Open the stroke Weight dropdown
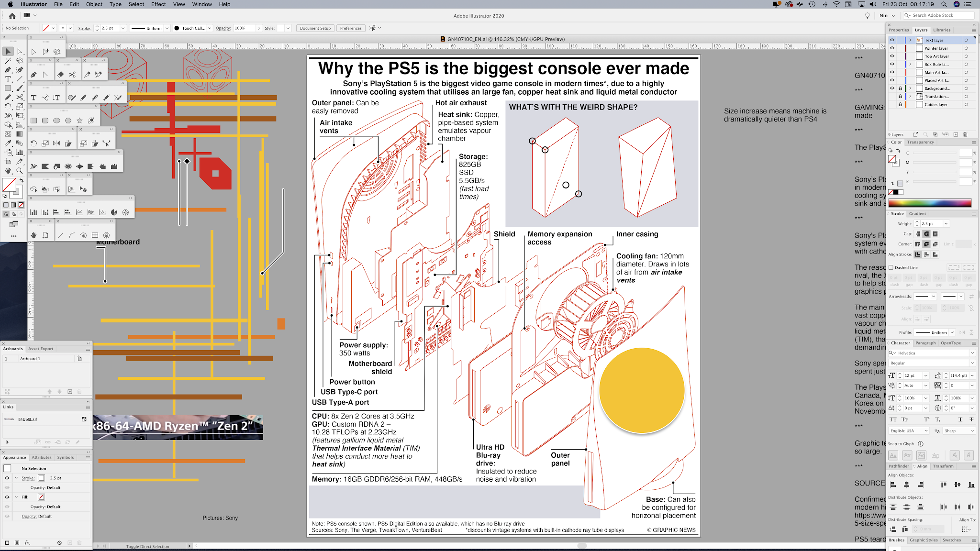 tap(946, 224)
